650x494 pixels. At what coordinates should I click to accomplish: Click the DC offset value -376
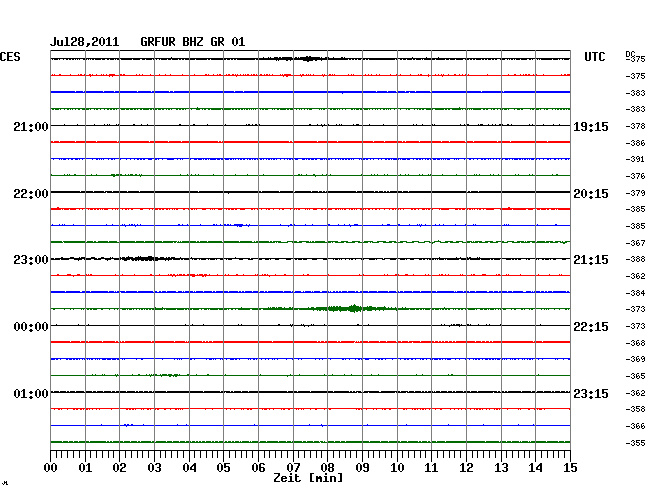pyautogui.click(x=635, y=176)
